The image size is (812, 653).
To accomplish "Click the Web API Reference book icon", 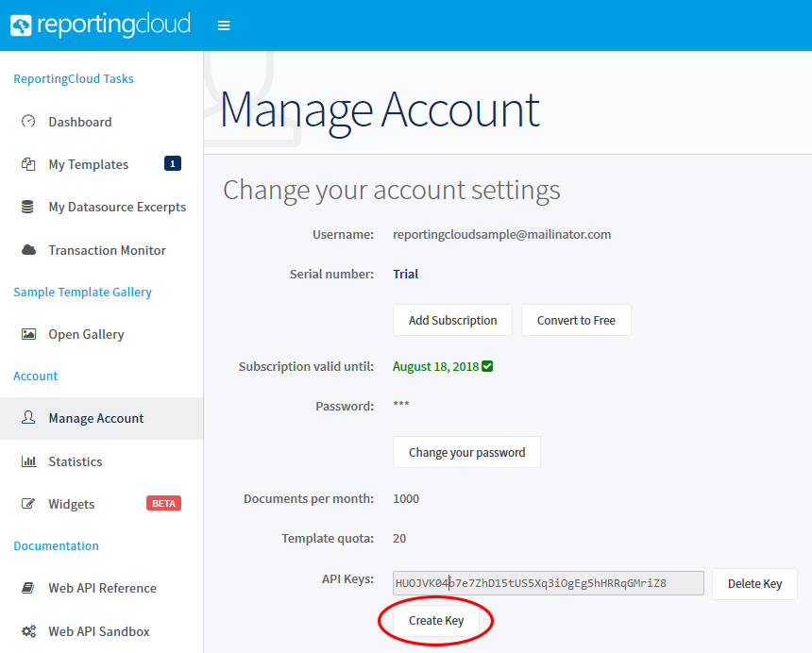I will (x=28, y=587).
